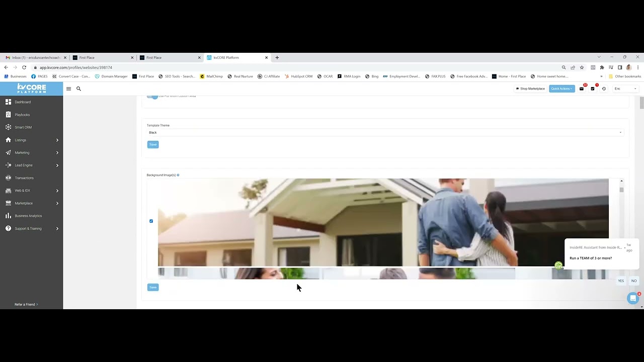Open the HubSpot CRM bookmark
The height and width of the screenshot is (362, 644).
[298, 76]
